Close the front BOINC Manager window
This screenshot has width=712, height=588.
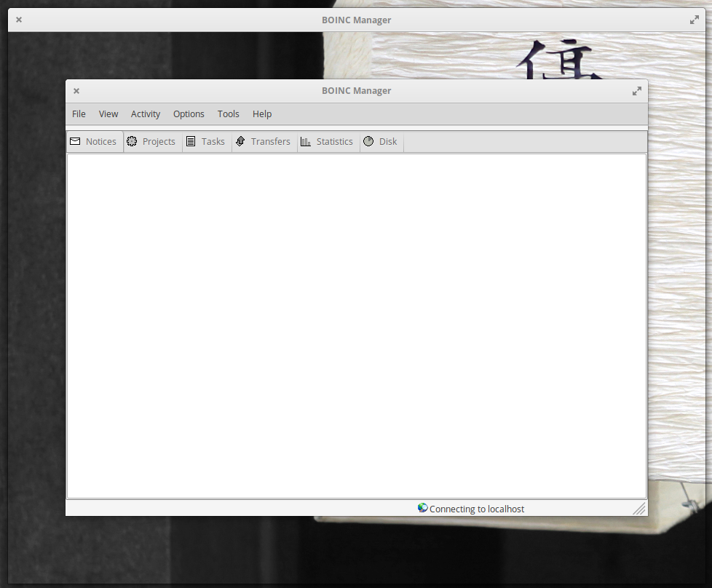(76, 91)
